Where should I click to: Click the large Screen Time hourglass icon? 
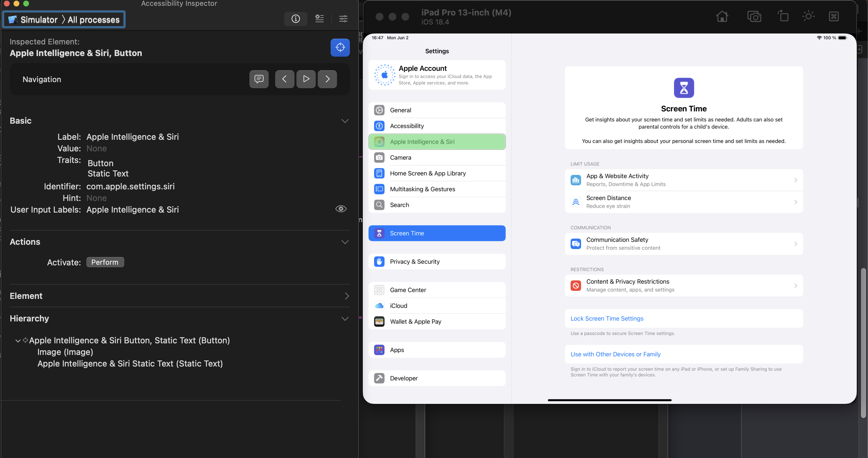(684, 88)
